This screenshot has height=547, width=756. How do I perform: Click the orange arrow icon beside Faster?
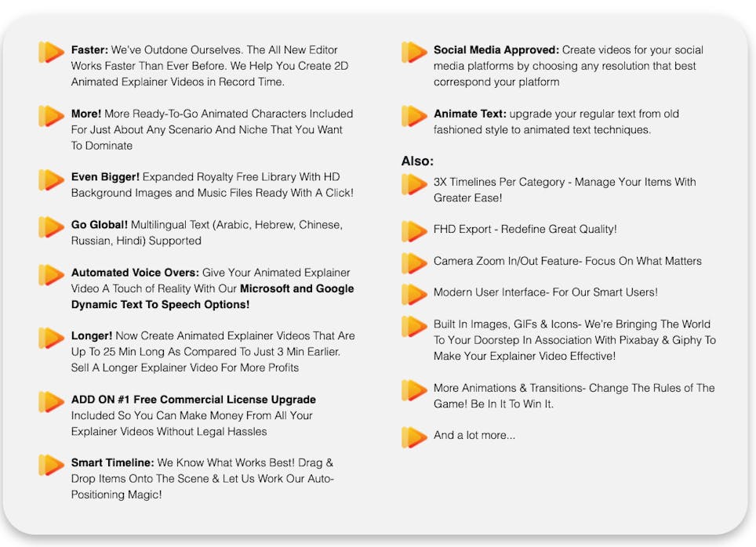click(x=52, y=53)
